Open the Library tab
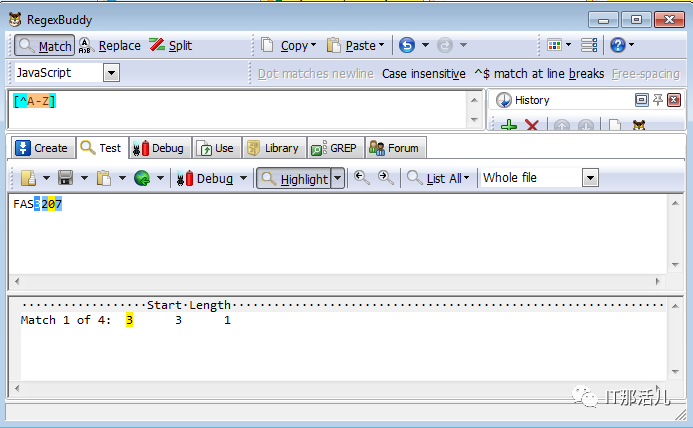Screen dimensions: 693x428 click(x=274, y=148)
